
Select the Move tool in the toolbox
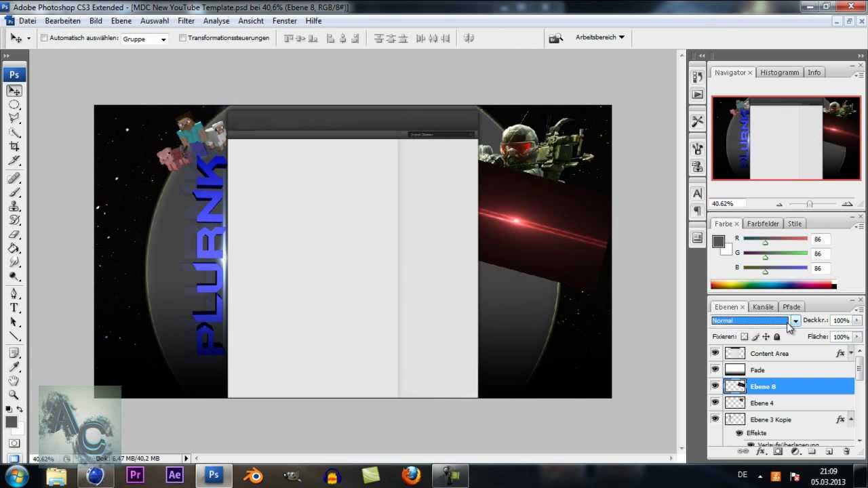pyautogui.click(x=14, y=91)
